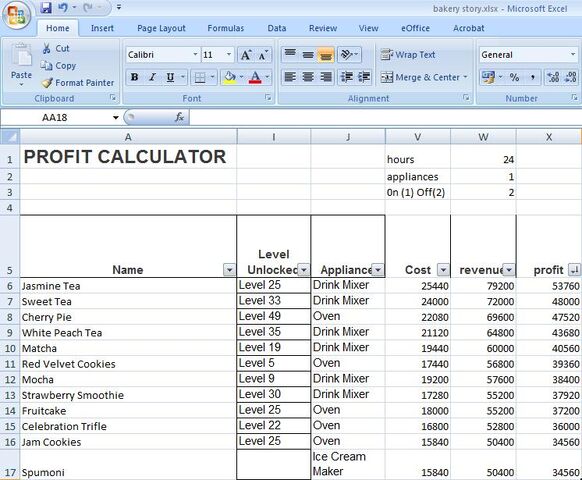Decrease decimal places
The image size is (582, 480).
click(x=570, y=77)
